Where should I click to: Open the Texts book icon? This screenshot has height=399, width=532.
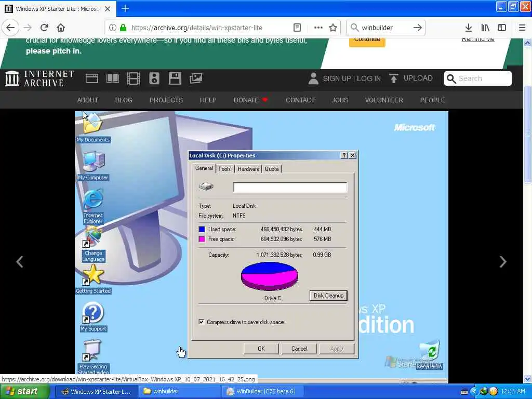click(113, 78)
